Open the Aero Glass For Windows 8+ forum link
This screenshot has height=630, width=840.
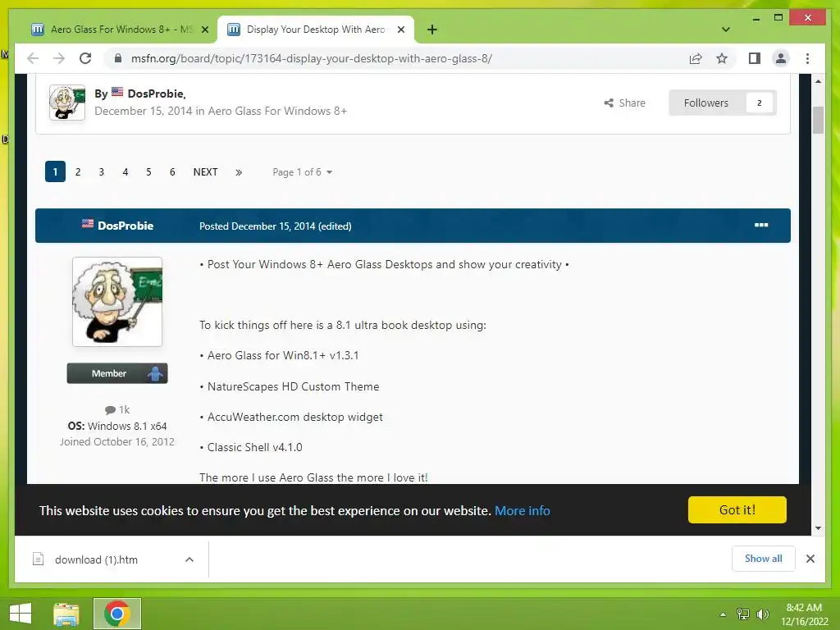coord(277,111)
